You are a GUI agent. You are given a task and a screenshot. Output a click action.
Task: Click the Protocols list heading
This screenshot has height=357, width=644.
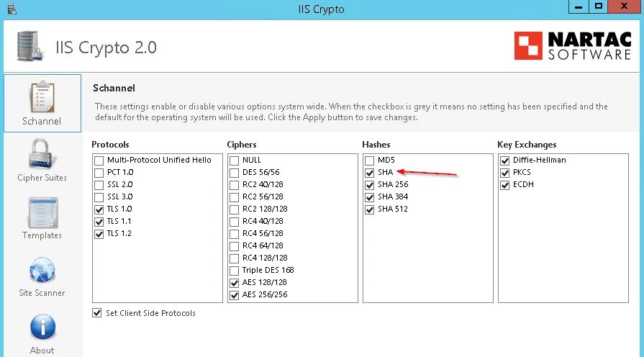click(110, 145)
